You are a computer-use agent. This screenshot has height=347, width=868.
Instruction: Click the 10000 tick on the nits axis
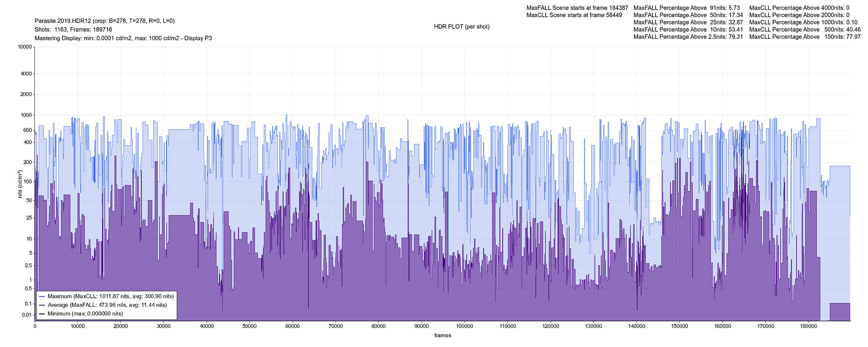point(25,47)
